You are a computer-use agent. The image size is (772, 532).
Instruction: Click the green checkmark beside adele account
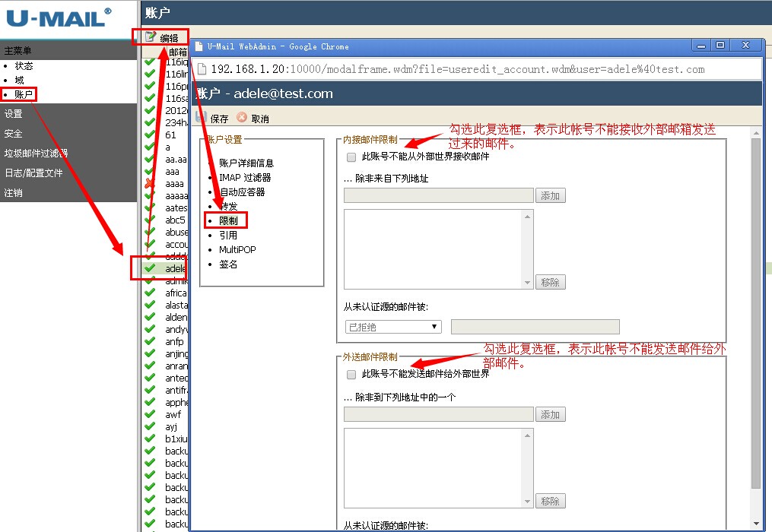(150, 268)
